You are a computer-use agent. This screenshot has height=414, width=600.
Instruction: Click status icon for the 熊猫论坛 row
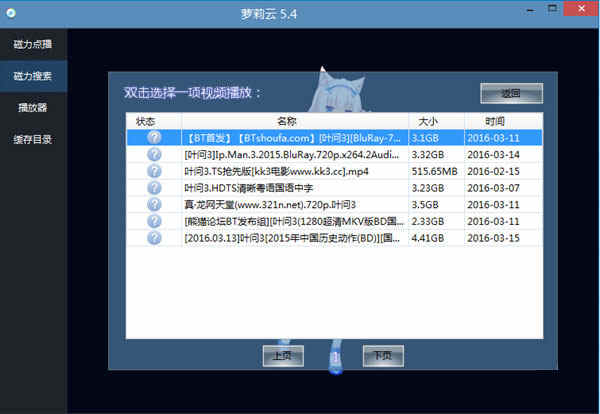click(x=153, y=221)
